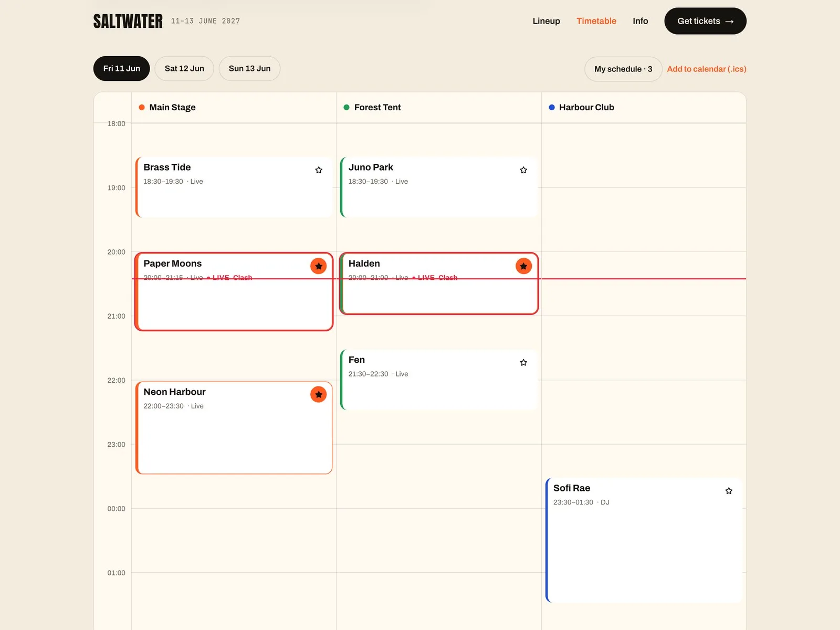The image size is (840, 630).
Task: Open the Info page
Action: click(640, 21)
